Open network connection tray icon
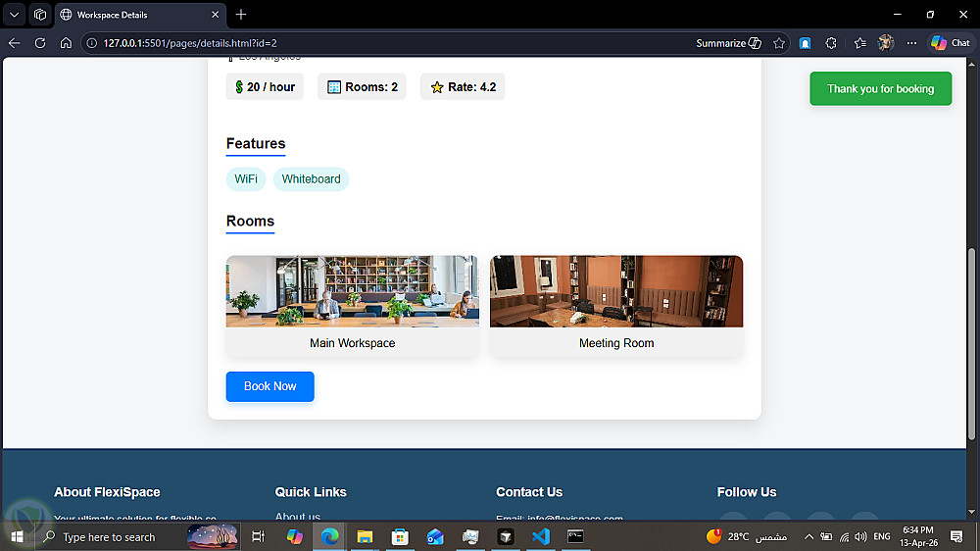 pyautogui.click(x=845, y=536)
